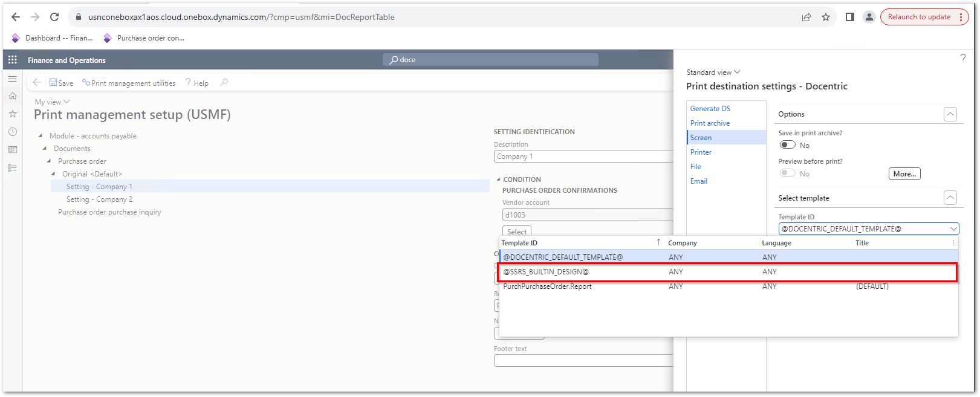Open Print management utilities menu

click(129, 83)
